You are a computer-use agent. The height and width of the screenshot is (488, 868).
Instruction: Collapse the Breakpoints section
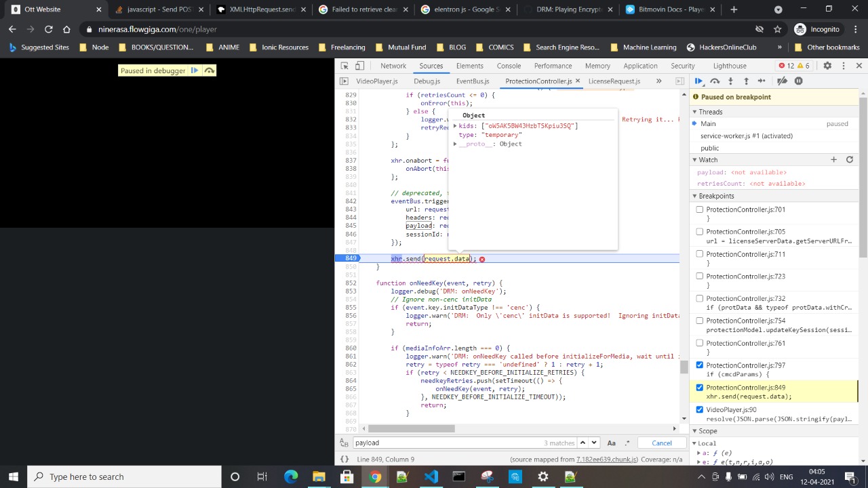694,196
